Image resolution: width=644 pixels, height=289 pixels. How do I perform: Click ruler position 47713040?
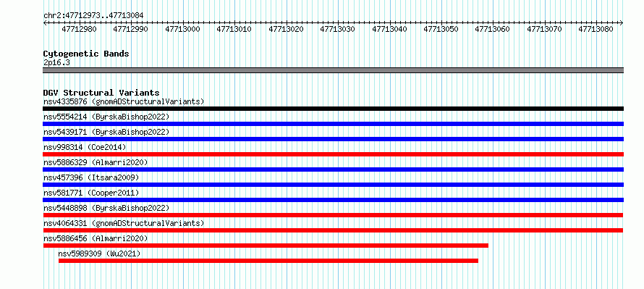(x=389, y=29)
